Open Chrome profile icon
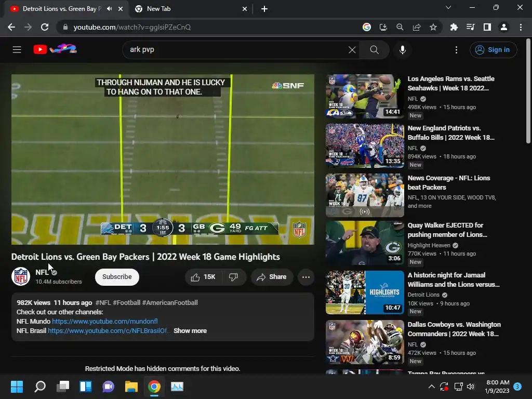Screen dimensions: 532x399 pos(504,27)
